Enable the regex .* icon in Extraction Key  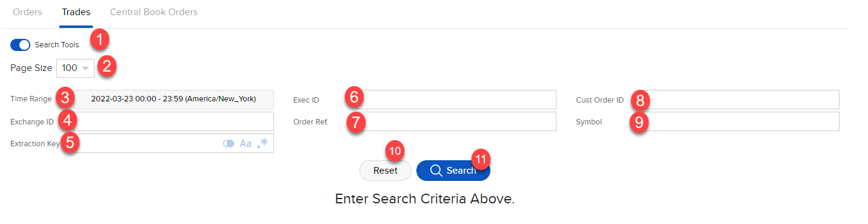pos(262,143)
